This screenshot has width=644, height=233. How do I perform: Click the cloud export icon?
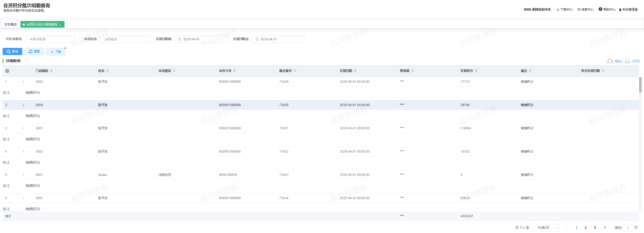(610, 61)
